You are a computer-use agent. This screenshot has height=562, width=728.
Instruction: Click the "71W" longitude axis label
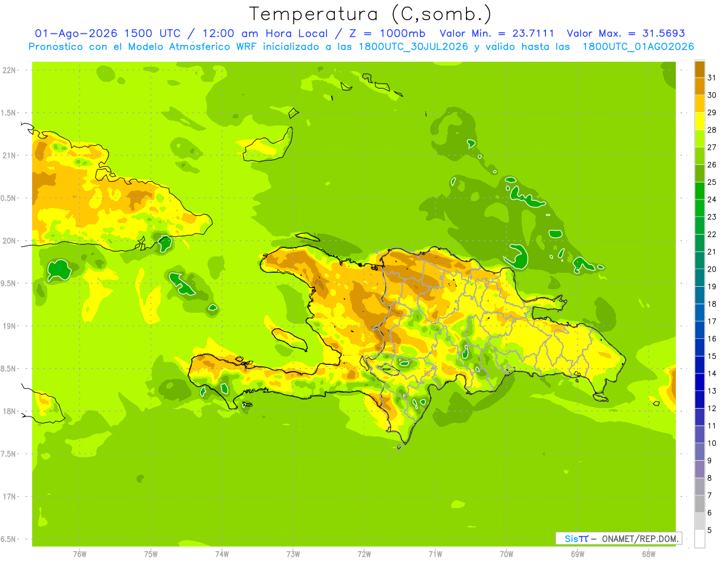coord(435,554)
